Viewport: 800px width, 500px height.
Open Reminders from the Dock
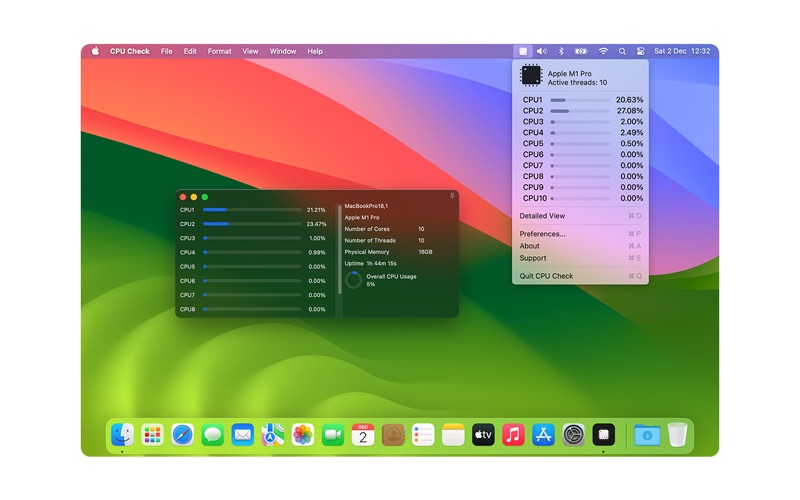(x=423, y=435)
